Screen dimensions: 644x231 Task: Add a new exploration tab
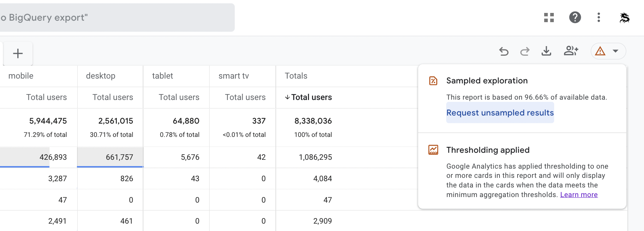click(x=18, y=54)
